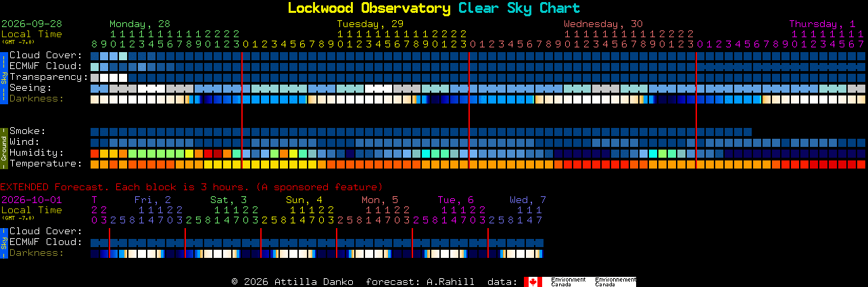Click the green Ground sidebar label
Screen dimensions: 868x287
3,148
